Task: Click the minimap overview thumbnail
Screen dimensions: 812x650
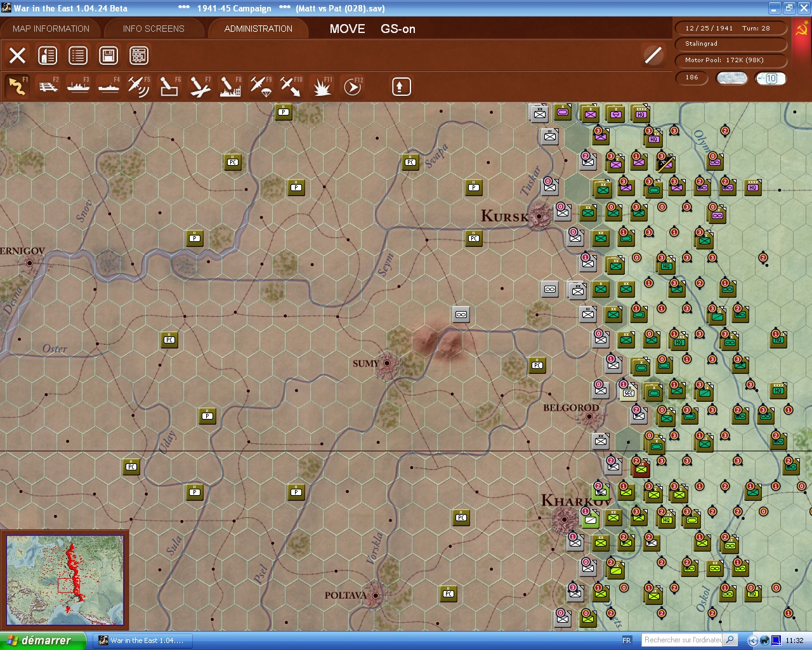Action: point(65,580)
